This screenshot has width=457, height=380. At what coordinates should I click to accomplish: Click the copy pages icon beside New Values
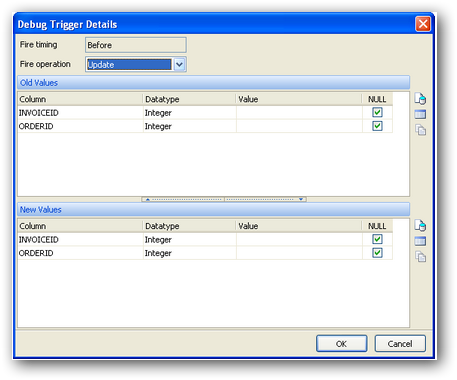coord(420,256)
